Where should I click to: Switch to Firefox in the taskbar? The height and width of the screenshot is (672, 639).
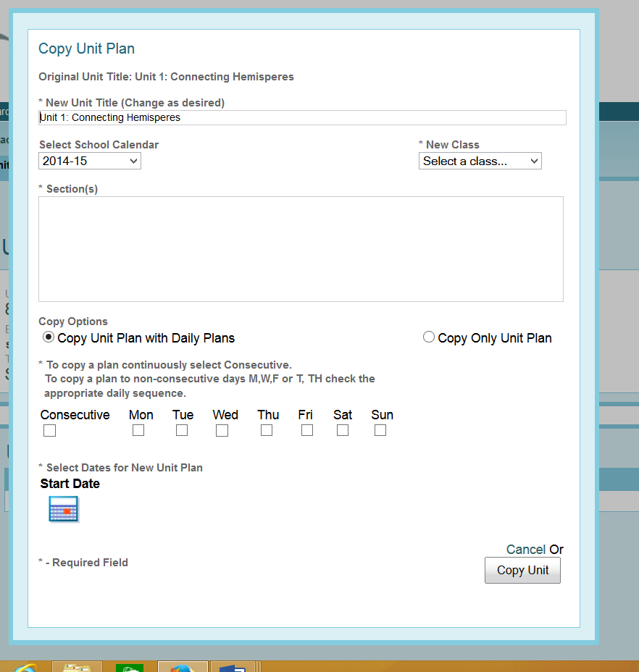point(183,667)
